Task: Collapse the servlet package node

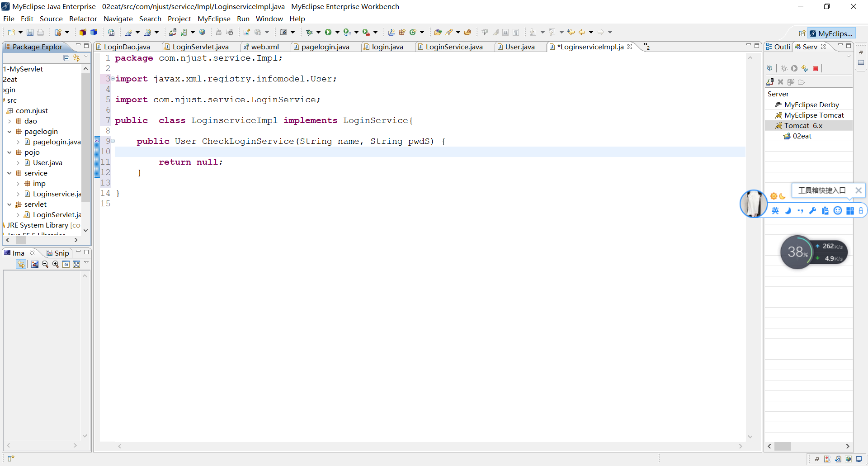Action: coord(9,204)
